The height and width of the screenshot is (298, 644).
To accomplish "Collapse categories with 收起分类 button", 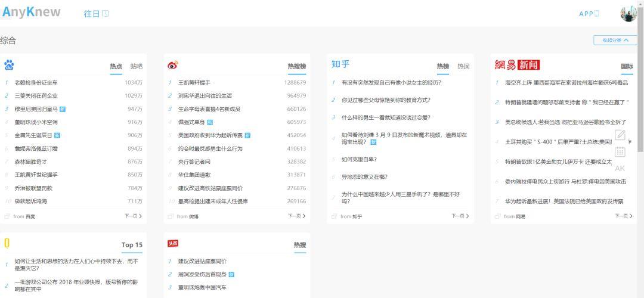I will [615, 40].
